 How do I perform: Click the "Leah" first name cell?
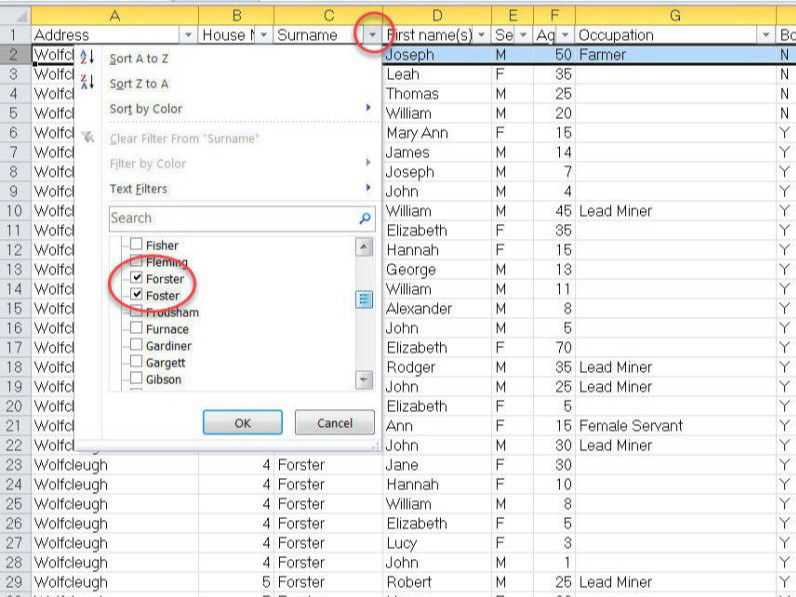point(437,74)
